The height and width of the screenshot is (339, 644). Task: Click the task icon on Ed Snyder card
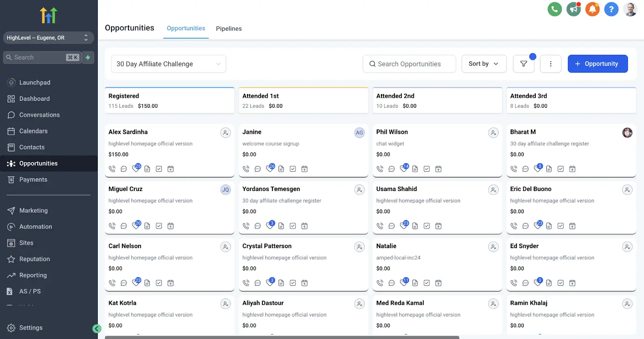click(561, 283)
